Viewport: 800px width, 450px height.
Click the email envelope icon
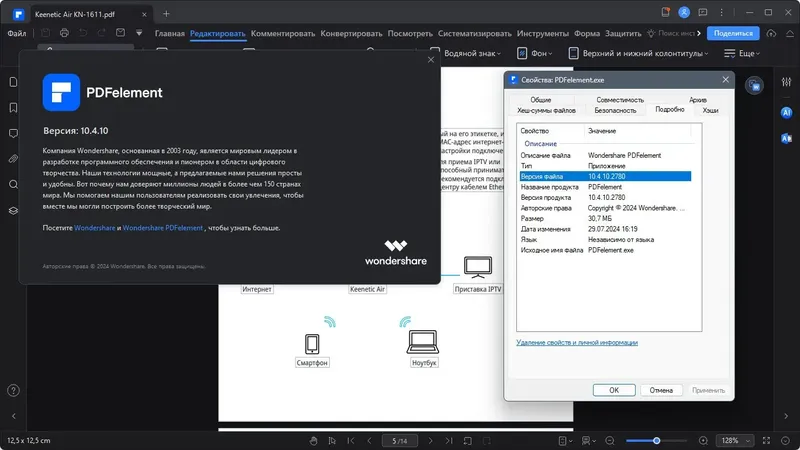pyautogui.click(x=120, y=33)
